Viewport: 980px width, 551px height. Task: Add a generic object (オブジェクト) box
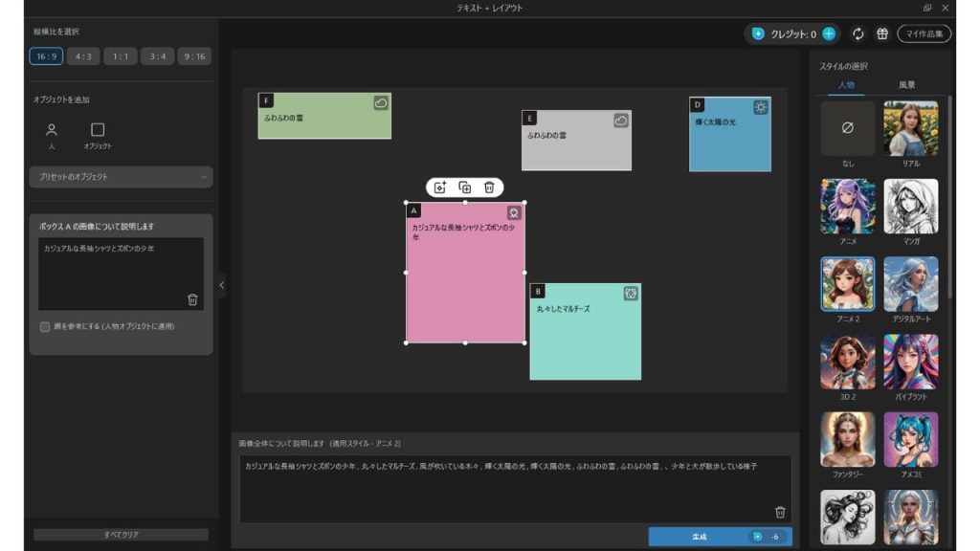[x=98, y=134]
